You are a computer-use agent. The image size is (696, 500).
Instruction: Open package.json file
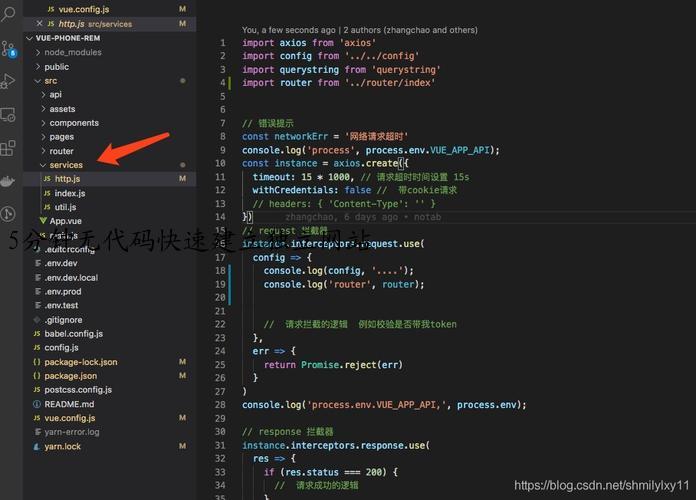pyautogui.click(x=71, y=376)
